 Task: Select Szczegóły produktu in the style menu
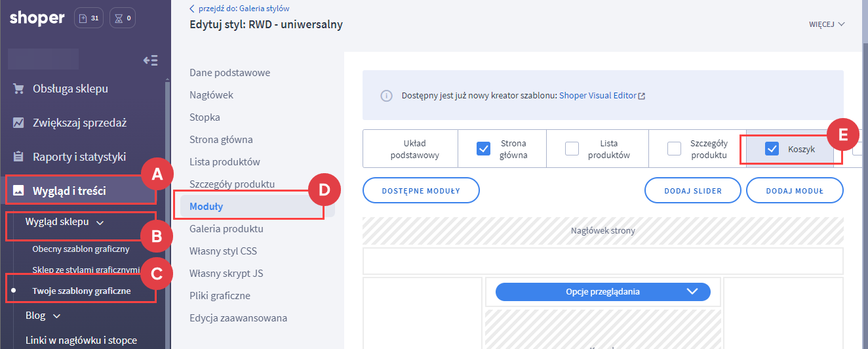click(x=232, y=184)
